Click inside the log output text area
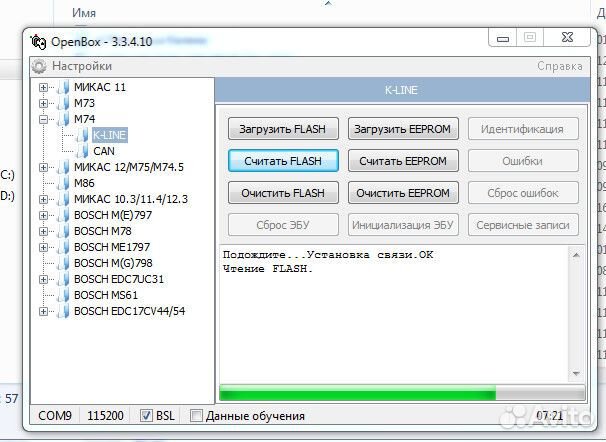The image size is (606, 442). coord(400,320)
